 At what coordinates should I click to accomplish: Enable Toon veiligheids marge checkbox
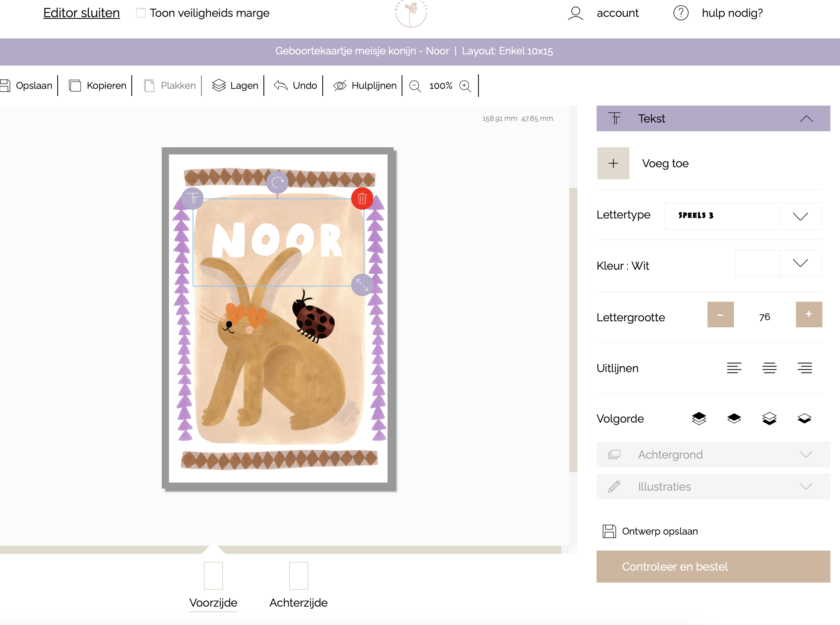point(141,13)
